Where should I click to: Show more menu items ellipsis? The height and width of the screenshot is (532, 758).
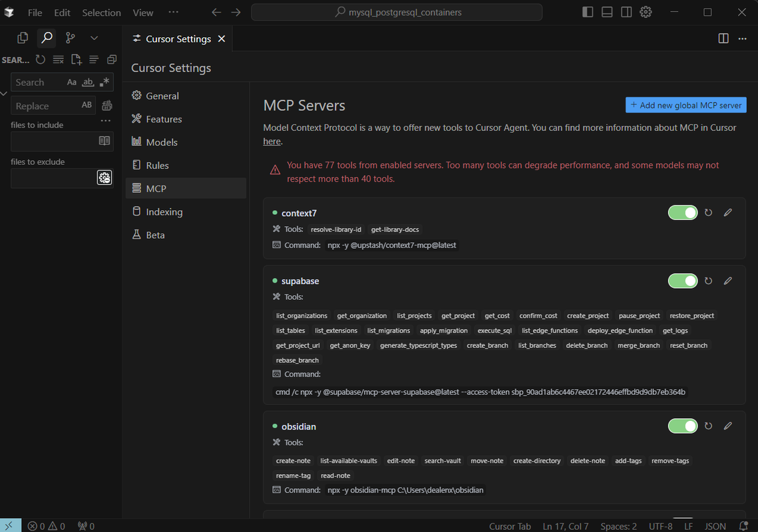174,12
